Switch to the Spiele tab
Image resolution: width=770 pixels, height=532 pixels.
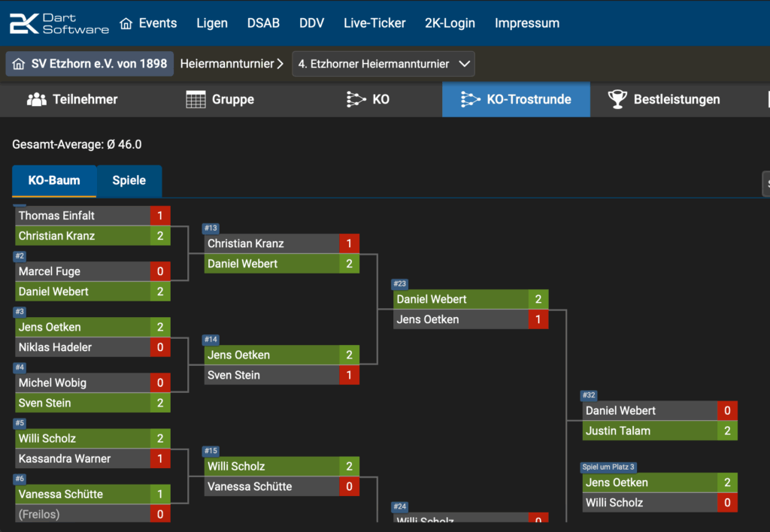tap(129, 180)
